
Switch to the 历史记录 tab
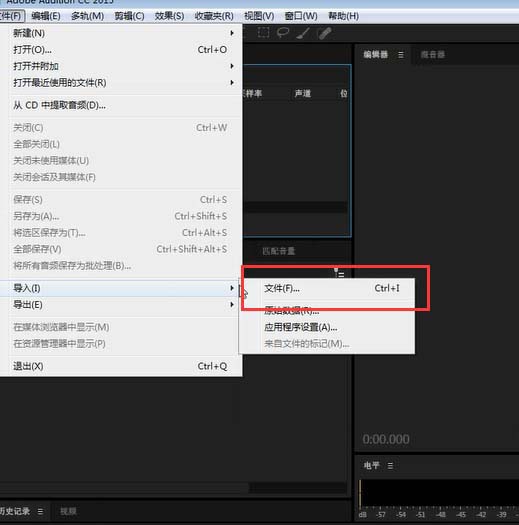(x=15, y=511)
